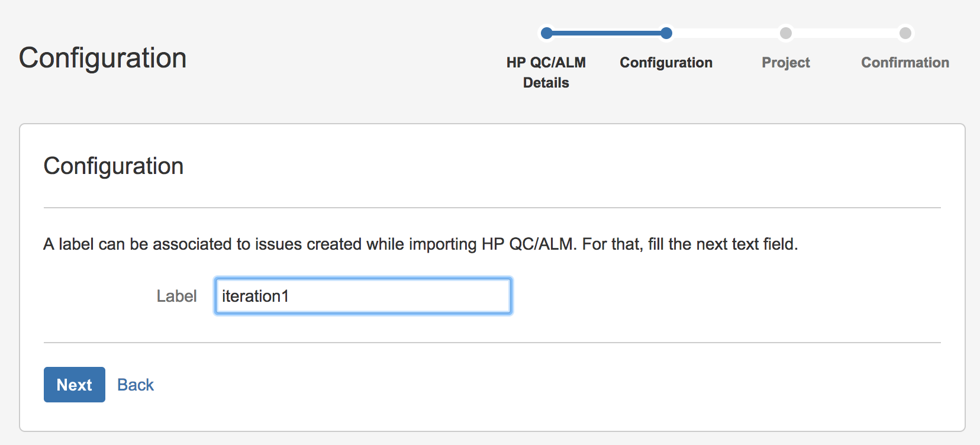This screenshot has height=445, width=980.
Task: Select the HP QC/ALM Details step label
Action: pos(546,73)
